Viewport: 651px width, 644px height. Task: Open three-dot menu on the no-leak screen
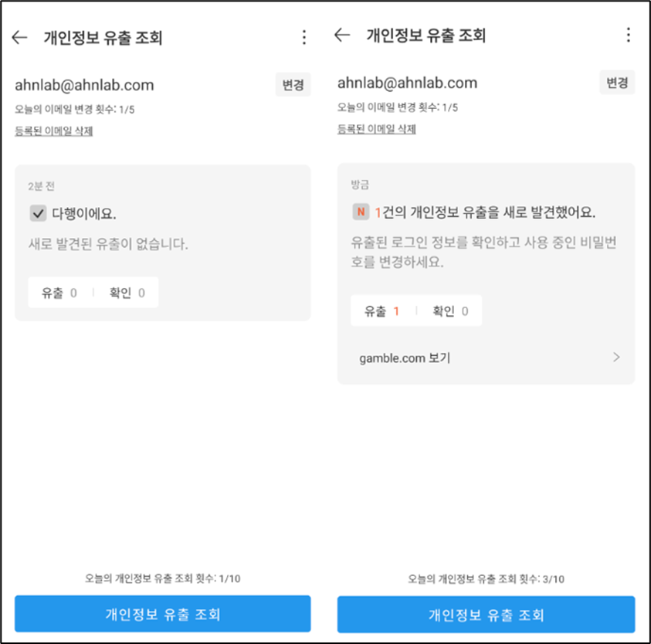[303, 38]
